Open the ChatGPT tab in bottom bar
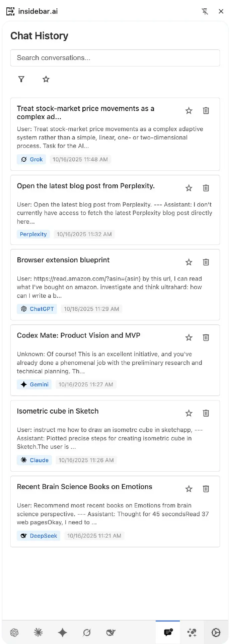 (x=14, y=633)
